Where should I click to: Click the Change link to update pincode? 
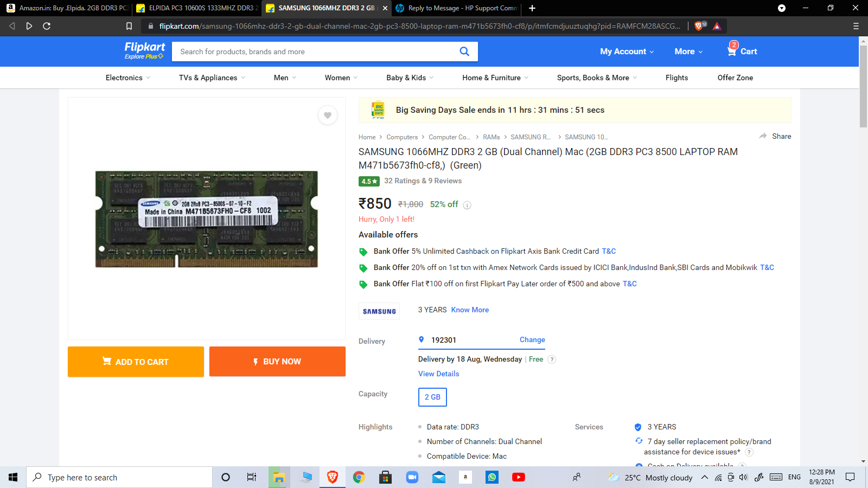(x=531, y=339)
